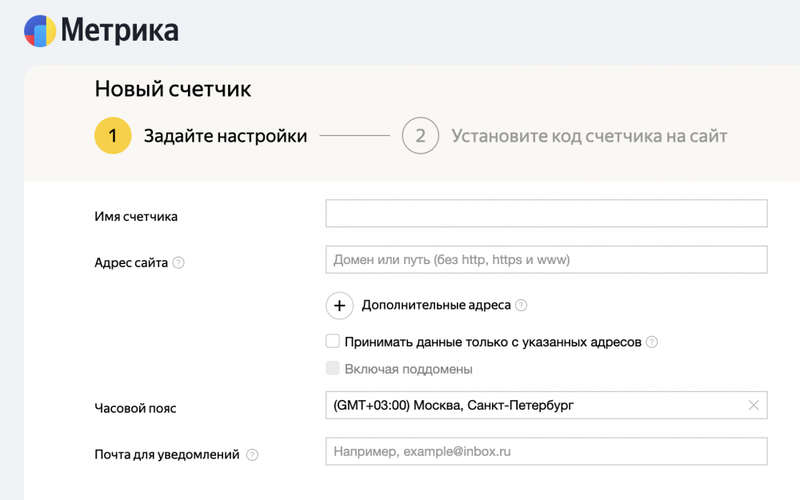
Task: Clear the Часовой пояс field with X
Action: (x=754, y=405)
